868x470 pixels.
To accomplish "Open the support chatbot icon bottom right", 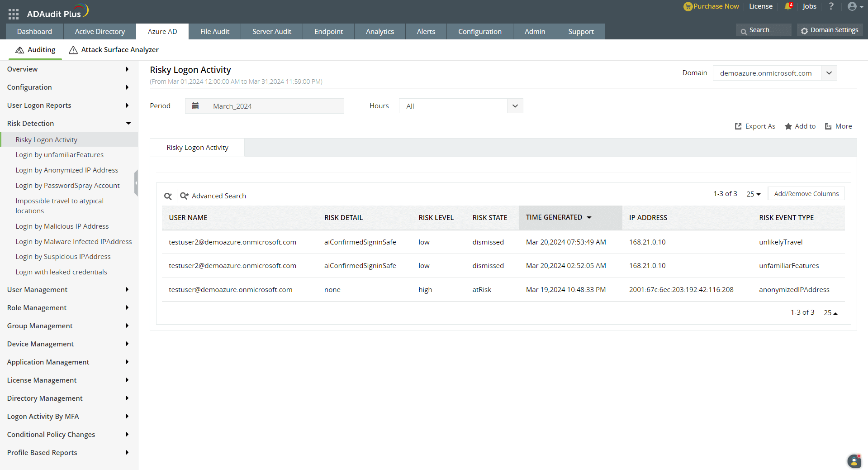I will point(854,461).
